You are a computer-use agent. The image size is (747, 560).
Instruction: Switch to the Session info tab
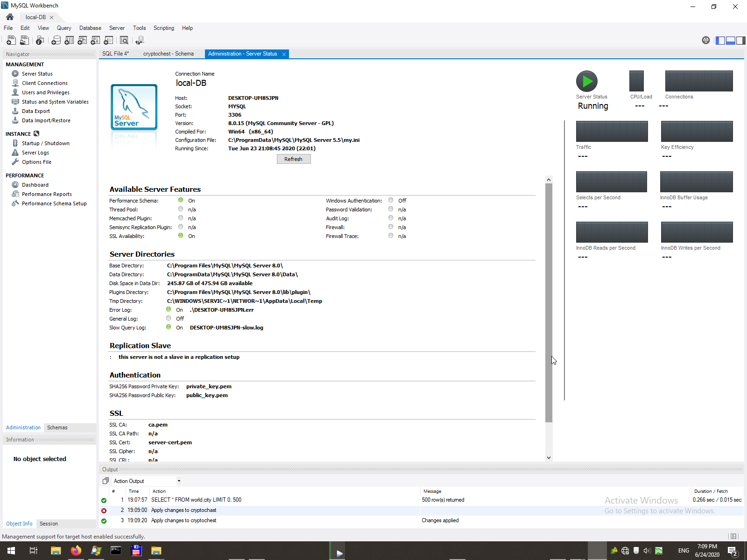pyautogui.click(x=49, y=524)
